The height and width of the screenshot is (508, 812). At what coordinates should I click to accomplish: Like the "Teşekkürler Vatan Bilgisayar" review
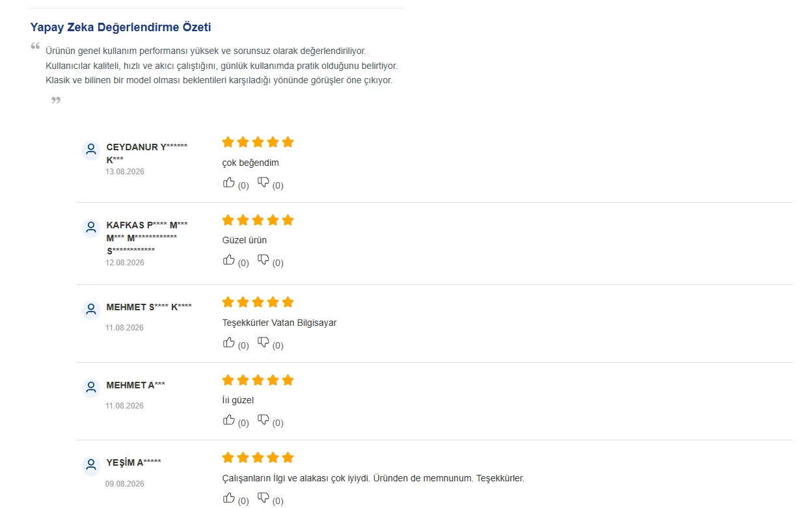229,343
